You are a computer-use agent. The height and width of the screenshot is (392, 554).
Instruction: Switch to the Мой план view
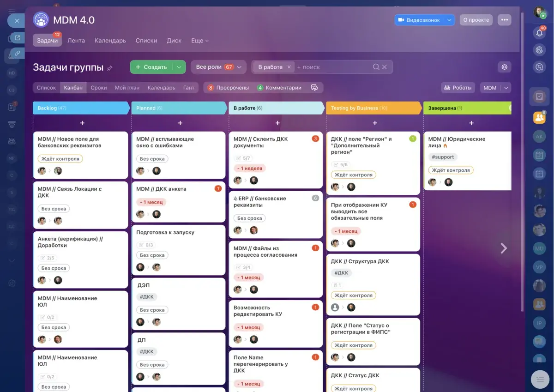coord(127,88)
